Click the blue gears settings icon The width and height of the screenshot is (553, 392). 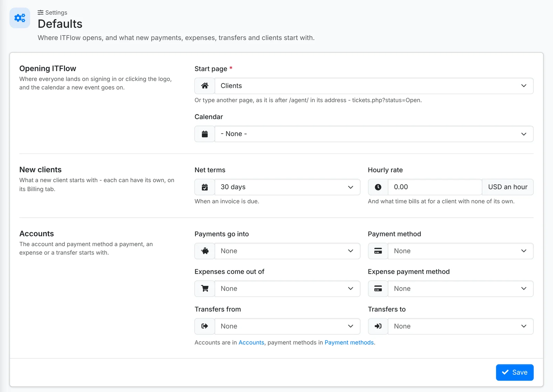pyautogui.click(x=20, y=18)
